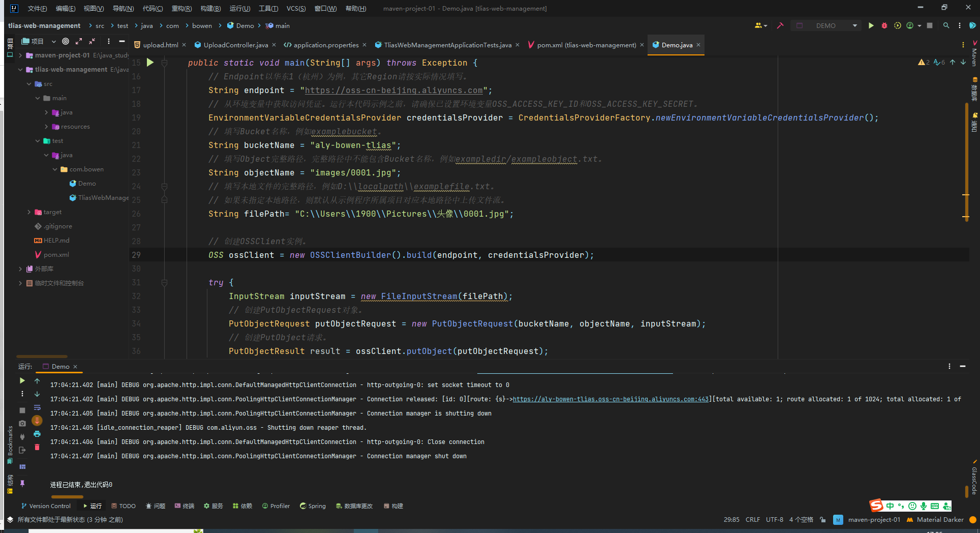Expand the maven-project-01 module node
The image size is (980, 533).
pos(20,55)
